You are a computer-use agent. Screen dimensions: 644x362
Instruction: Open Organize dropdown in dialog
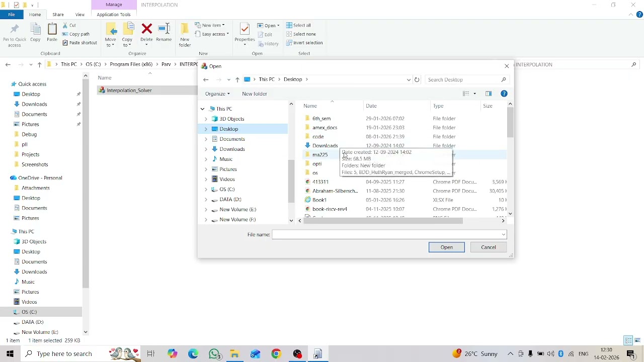pyautogui.click(x=217, y=94)
